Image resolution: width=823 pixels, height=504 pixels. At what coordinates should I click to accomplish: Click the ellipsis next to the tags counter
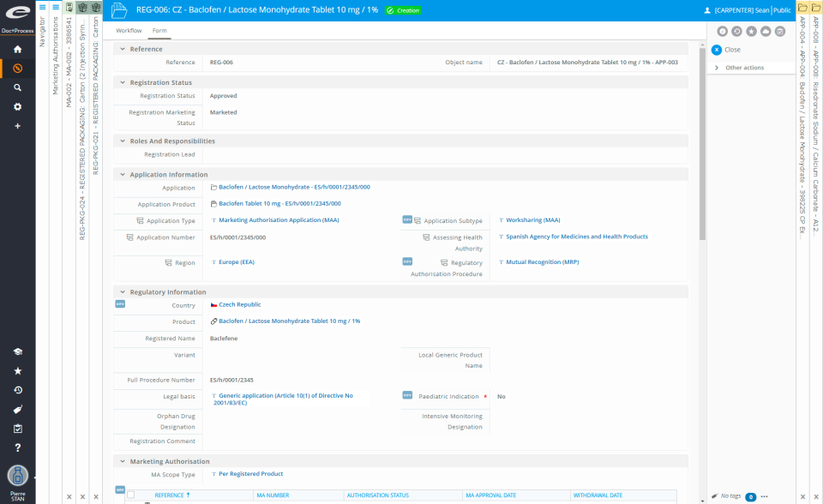[x=764, y=495]
